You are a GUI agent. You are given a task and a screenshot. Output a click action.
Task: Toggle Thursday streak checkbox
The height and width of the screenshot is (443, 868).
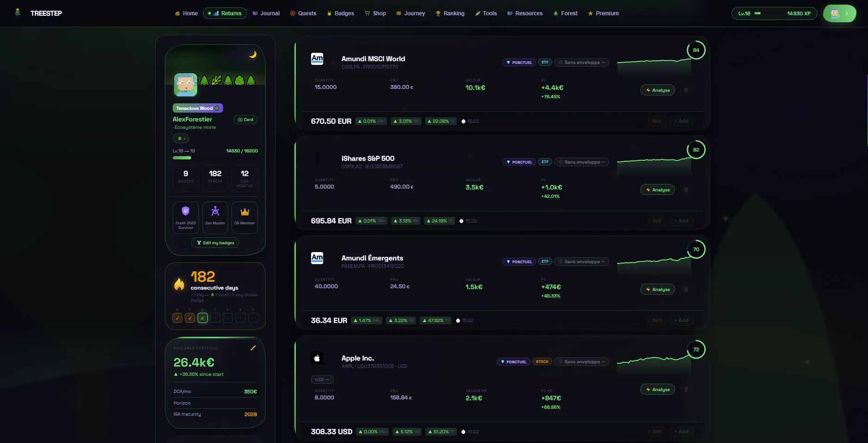[x=215, y=318]
